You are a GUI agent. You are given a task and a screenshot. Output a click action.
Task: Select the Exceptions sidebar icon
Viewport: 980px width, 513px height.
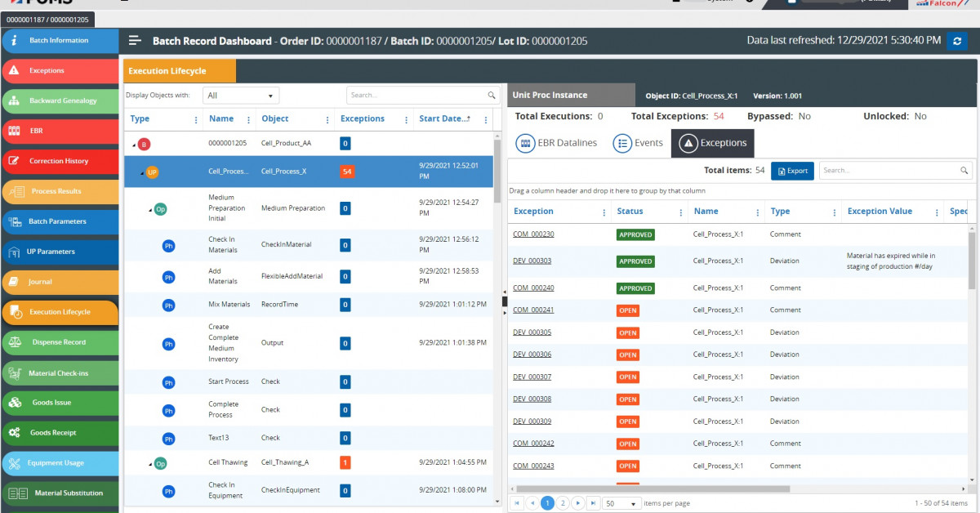pos(49,71)
